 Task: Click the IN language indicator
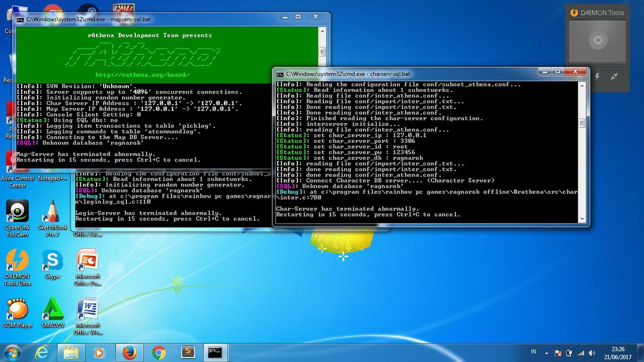[x=533, y=352]
